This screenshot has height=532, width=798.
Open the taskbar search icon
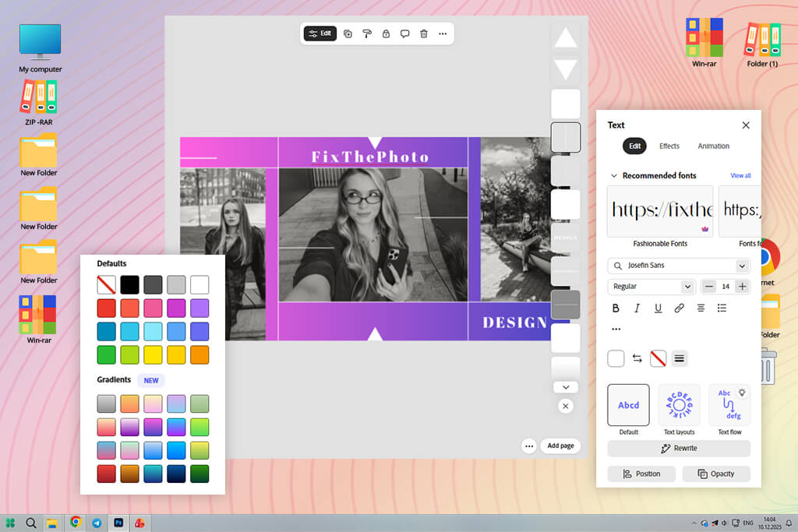coord(31,523)
